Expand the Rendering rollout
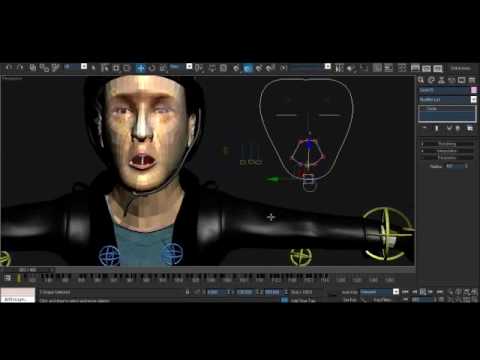Screen dimensions: 480x360 [447, 144]
